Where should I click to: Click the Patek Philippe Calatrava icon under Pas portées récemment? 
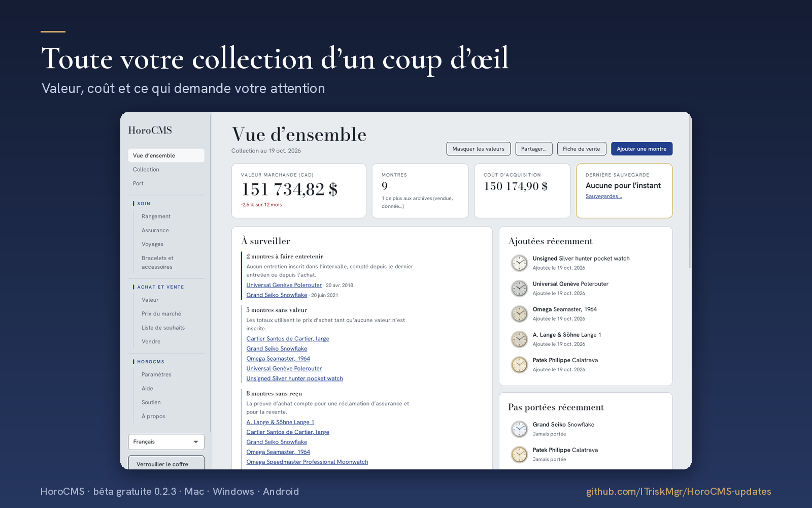point(519,455)
